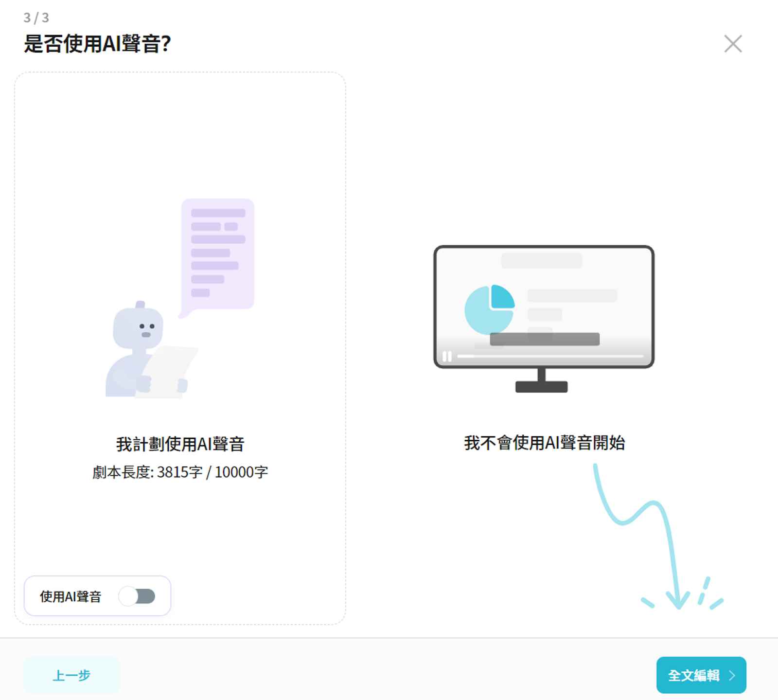Image resolution: width=778 pixels, height=700 pixels.
Task: Toggle the 使用AI聲音 switch
Action: pos(137,596)
